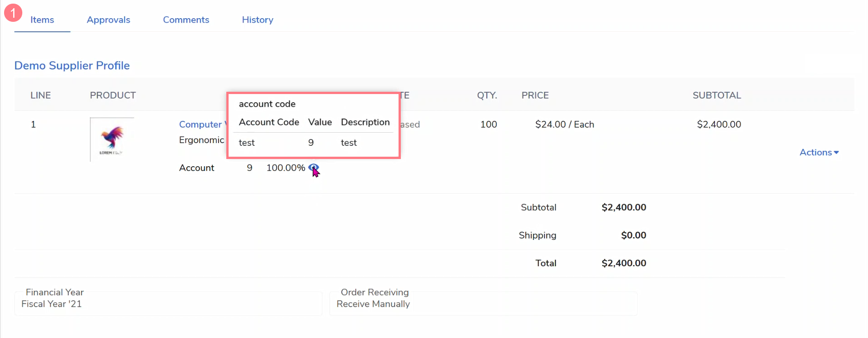Image resolution: width=868 pixels, height=338 pixels.
Task: Open the Demo Supplier Profile link
Action: coord(72,65)
